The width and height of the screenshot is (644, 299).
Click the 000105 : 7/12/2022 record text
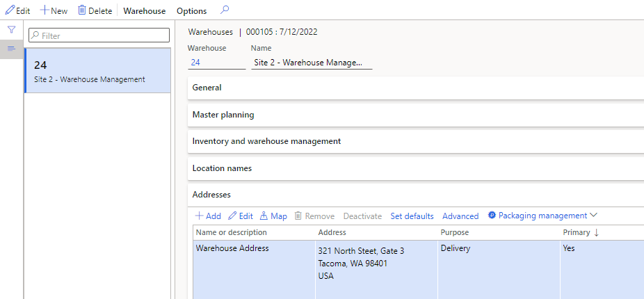click(x=282, y=32)
